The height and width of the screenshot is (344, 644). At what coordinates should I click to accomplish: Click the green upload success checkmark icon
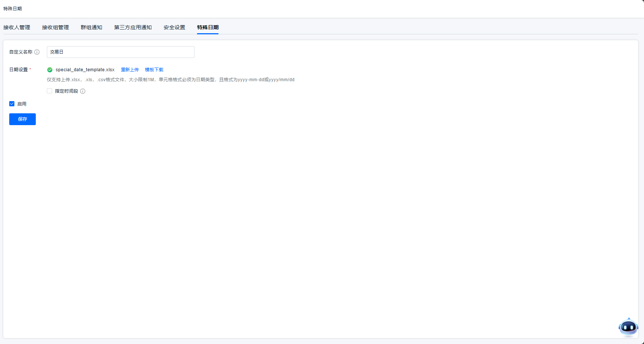pos(50,70)
